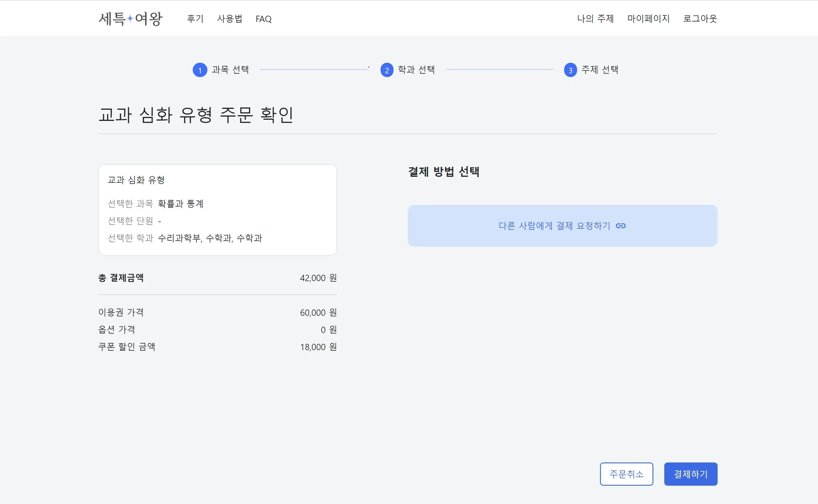This screenshot has height=504, width=818.
Task: Open the 후기 menu
Action: click(x=195, y=19)
